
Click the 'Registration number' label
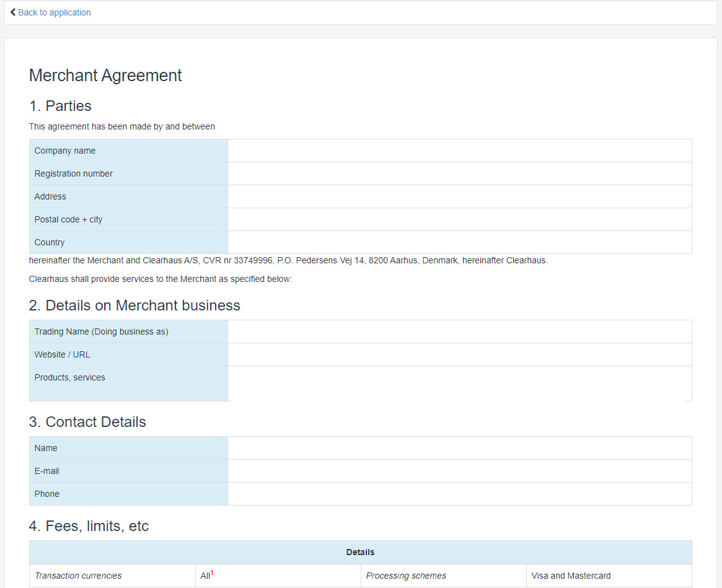click(x=73, y=173)
